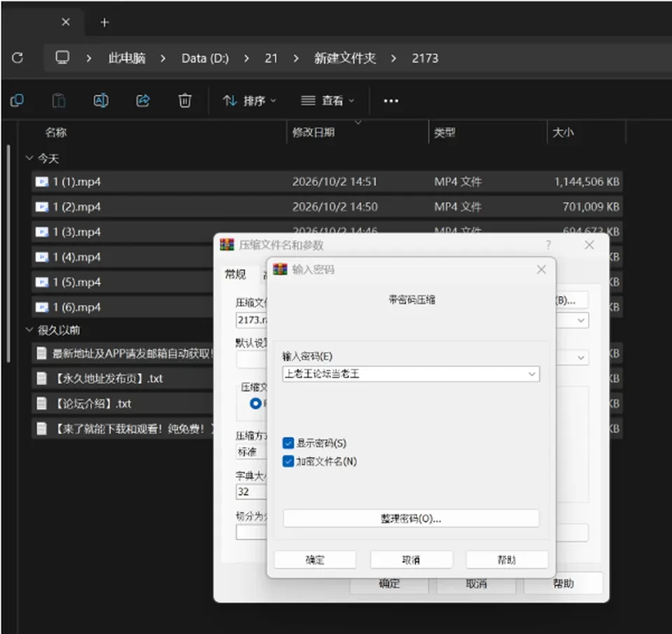Open the 查看 view dropdown
Image resolution: width=672 pixels, height=634 pixels.
point(328,101)
